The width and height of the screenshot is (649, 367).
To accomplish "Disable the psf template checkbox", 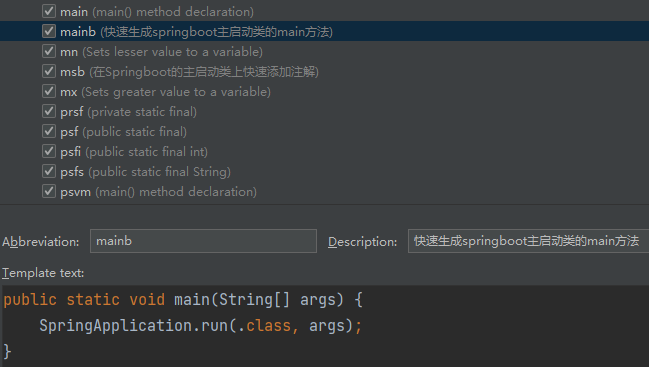I will (49, 131).
